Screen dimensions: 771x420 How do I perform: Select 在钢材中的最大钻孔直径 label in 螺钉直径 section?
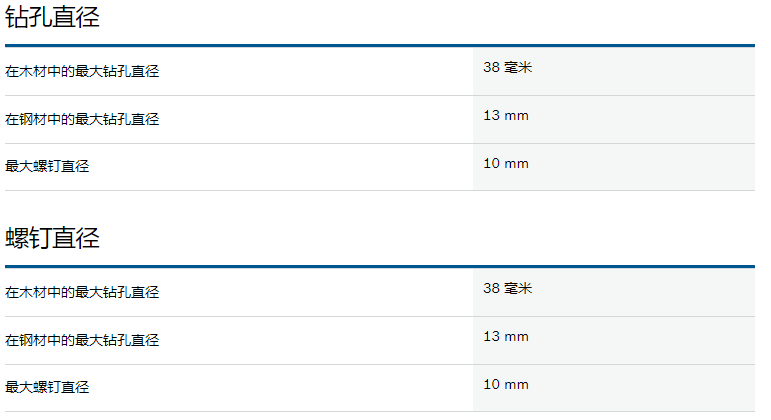pos(82,340)
